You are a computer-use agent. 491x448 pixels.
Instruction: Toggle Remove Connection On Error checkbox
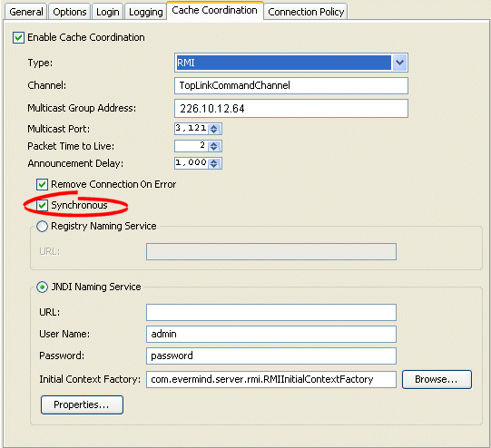coord(42,184)
